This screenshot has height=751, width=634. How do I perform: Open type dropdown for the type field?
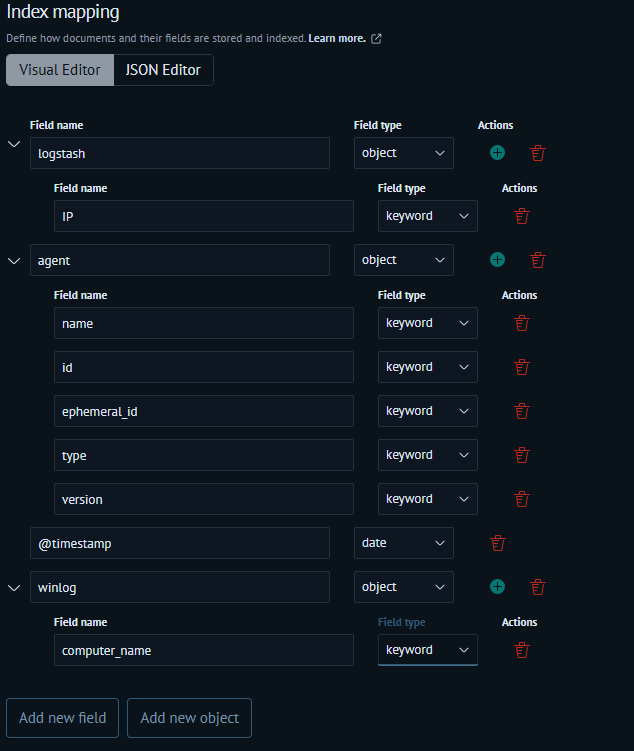pyautogui.click(x=428, y=455)
